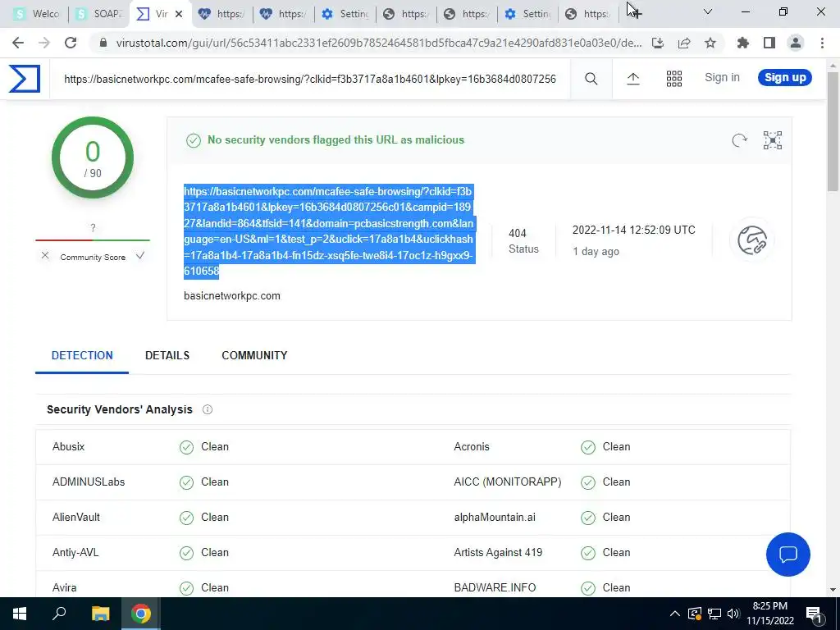Click the Antiy-AVL vendor name

coord(75,553)
